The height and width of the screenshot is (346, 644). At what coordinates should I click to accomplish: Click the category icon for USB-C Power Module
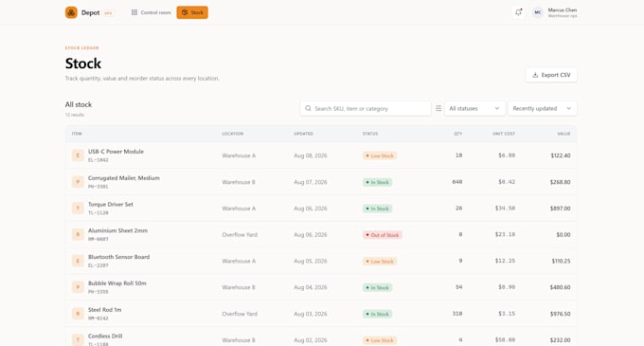pos(78,155)
